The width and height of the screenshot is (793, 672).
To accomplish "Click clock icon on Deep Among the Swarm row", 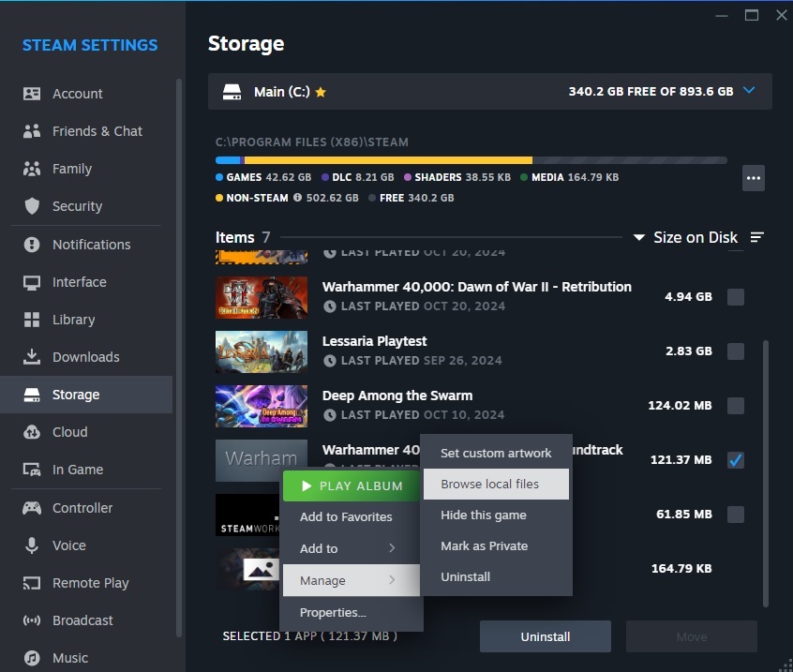I will tap(330, 415).
